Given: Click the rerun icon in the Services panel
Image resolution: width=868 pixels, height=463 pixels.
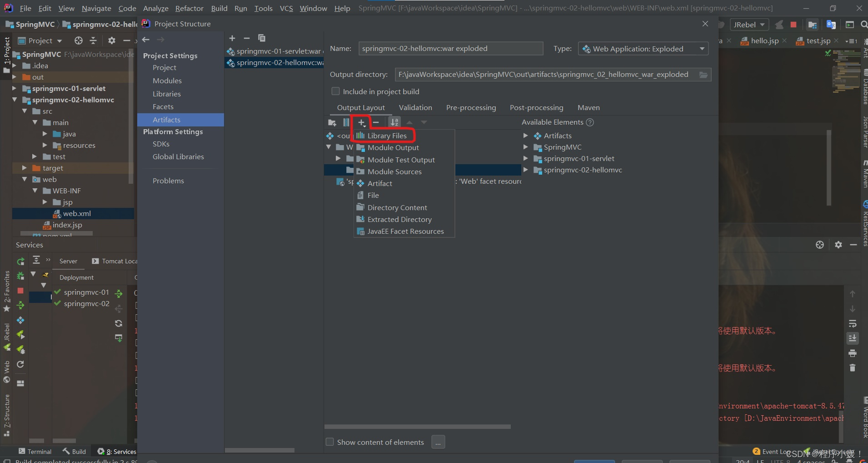Looking at the screenshot, I should 20,262.
